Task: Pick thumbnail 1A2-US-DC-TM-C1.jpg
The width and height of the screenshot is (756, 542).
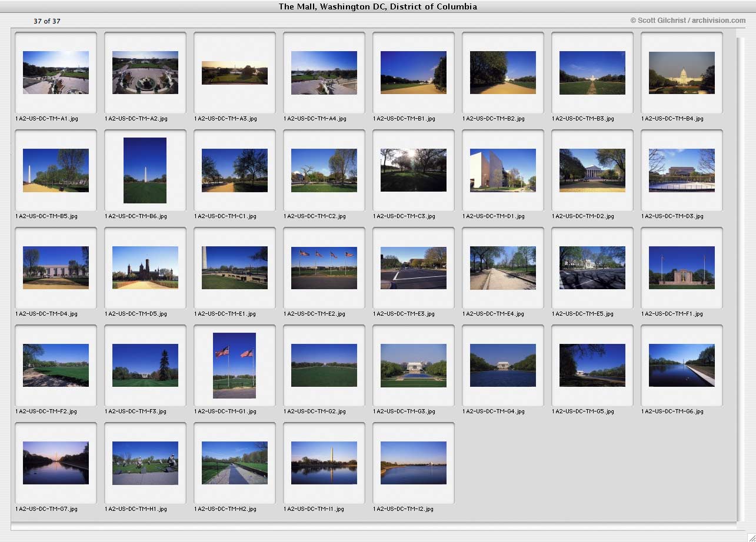Action: pos(235,170)
